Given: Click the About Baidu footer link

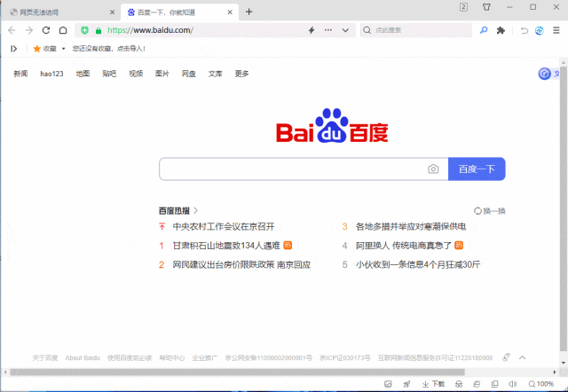Looking at the screenshot, I should pyautogui.click(x=83, y=358).
